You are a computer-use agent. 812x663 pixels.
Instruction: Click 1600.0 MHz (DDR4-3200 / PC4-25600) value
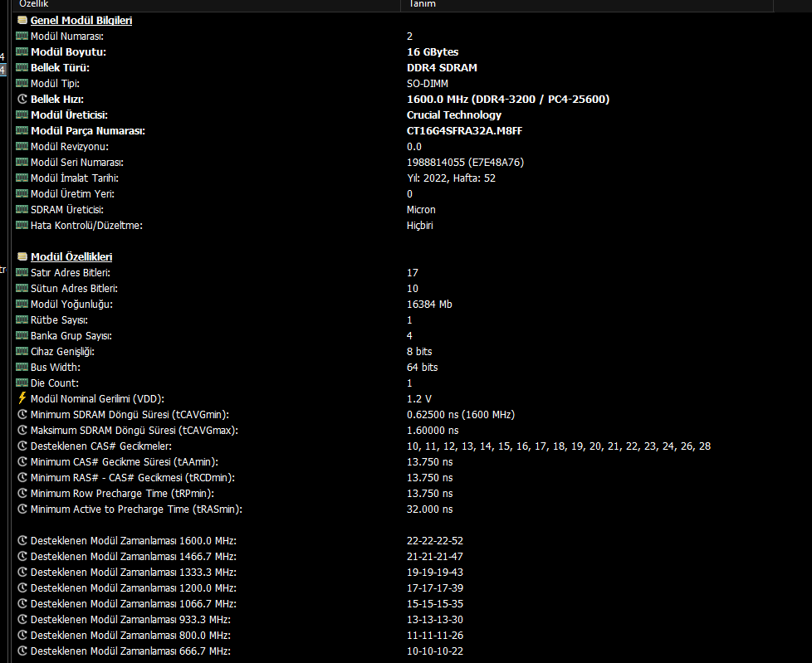tap(508, 99)
